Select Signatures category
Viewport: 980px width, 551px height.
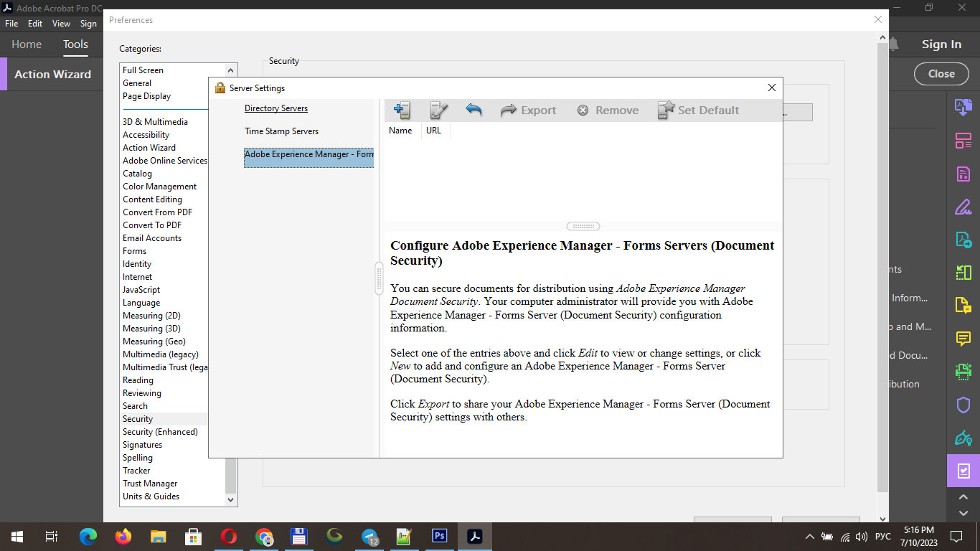142,445
